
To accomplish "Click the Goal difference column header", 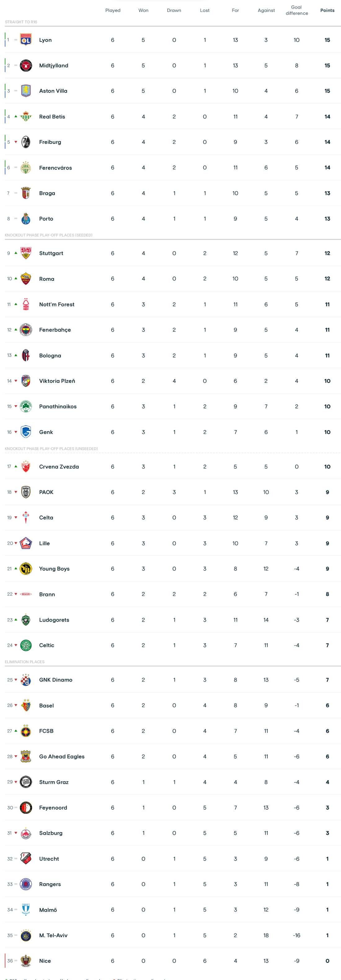I will click(297, 10).
